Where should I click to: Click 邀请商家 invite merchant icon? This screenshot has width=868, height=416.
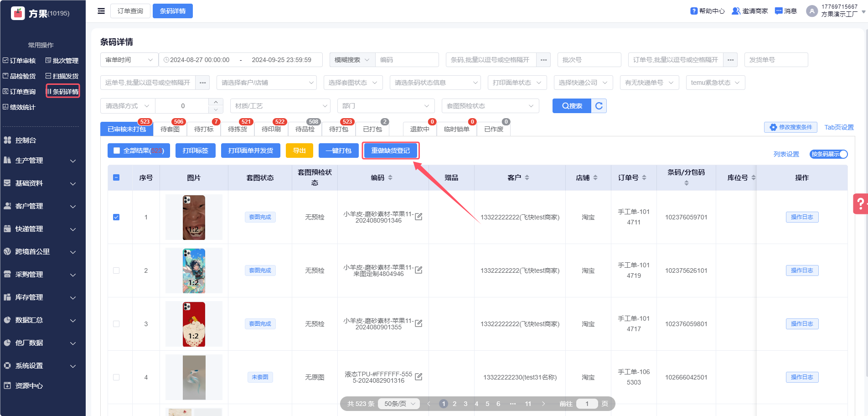coord(736,11)
